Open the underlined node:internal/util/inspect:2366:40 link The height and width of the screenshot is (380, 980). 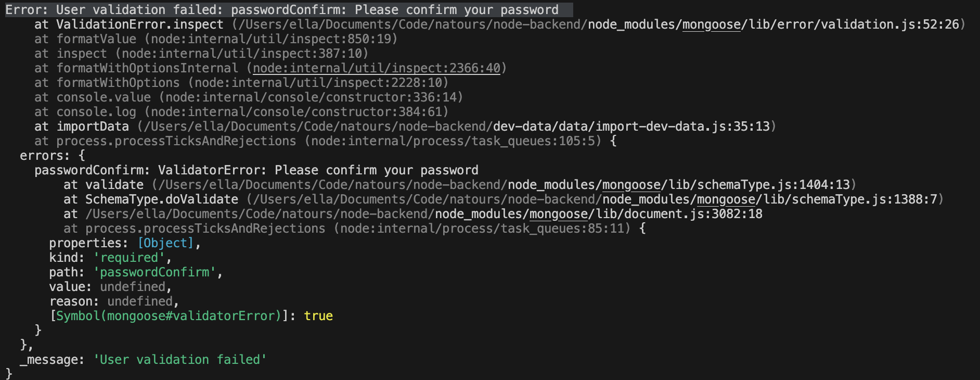376,68
